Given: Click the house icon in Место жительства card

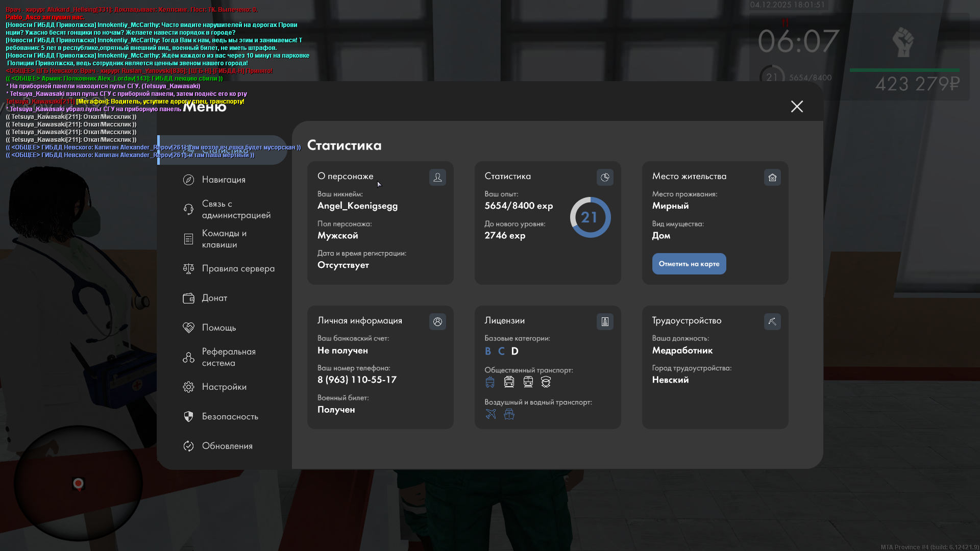Looking at the screenshot, I should pos(772,178).
